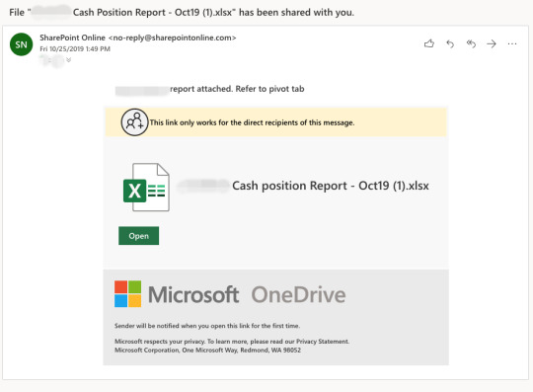The width and height of the screenshot is (533, 392).
Task: Click the OneDrive logo text
Action: (298, 294)
